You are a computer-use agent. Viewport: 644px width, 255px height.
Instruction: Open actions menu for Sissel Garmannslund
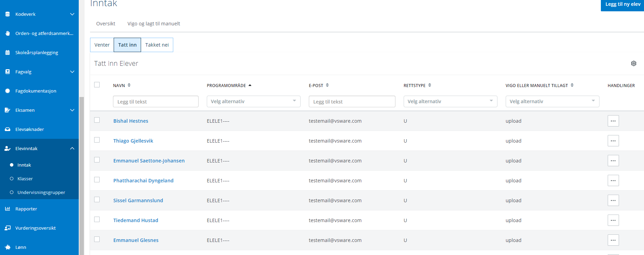click(x=613, y=201)
